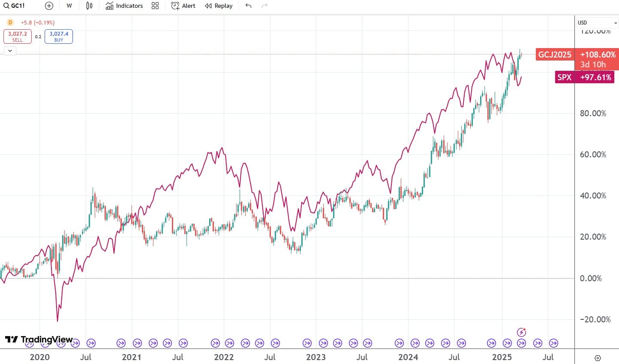Image resolution: width=619 pixels, height=364 pixels.
Task: Open the multi-chart layout grid icon
Action: point(155,6)
